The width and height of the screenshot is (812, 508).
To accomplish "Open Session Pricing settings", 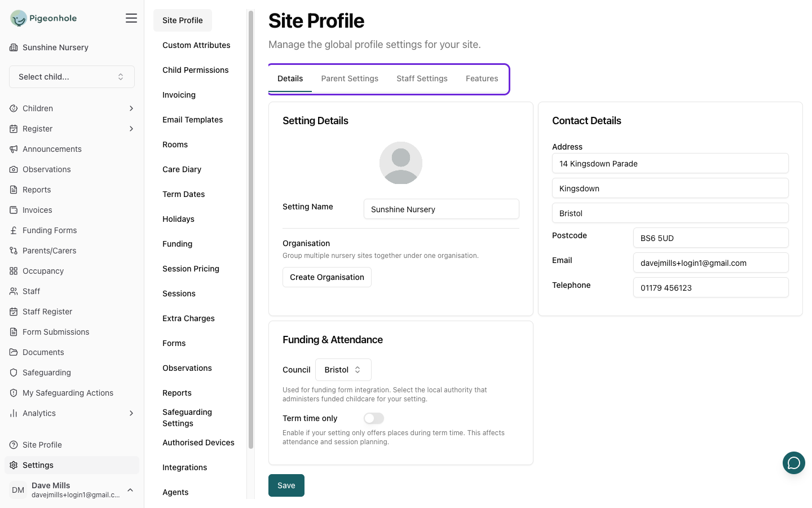I will [x=191, y=269].
